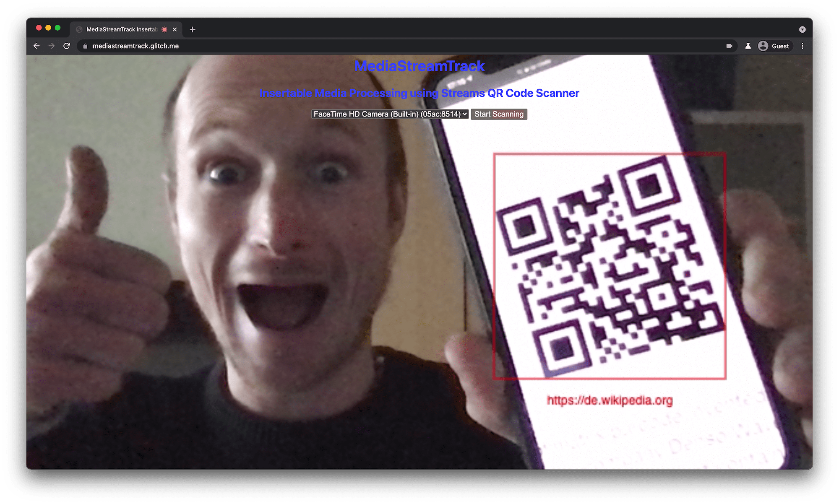
Task: Click the browser extensions puzzle icon
Action: pos(747,46)
